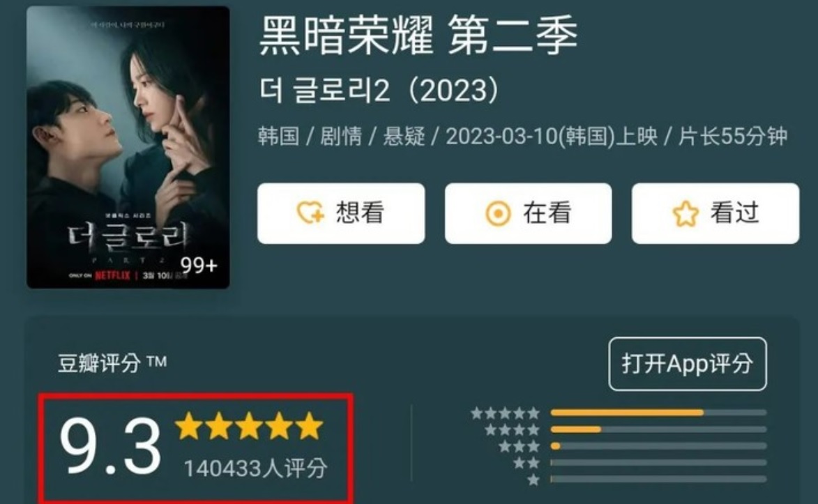This screenshot has height=504, width=818.
Task: Click the 9.3 score number
Action: 110,447
